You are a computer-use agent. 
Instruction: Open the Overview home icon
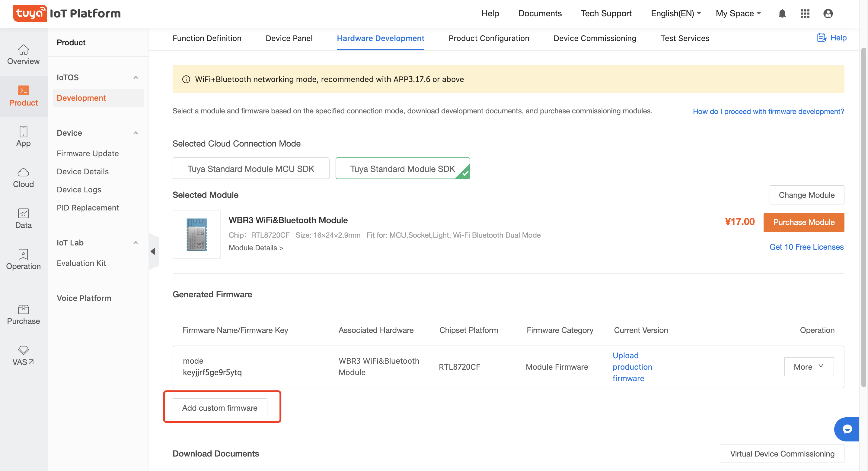tap(23, 49)
